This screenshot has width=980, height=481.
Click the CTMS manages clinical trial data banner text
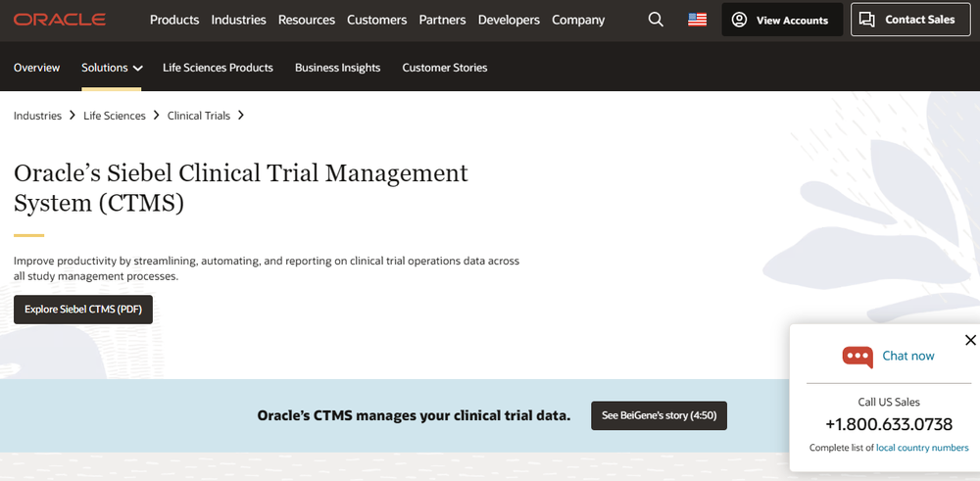414,415
